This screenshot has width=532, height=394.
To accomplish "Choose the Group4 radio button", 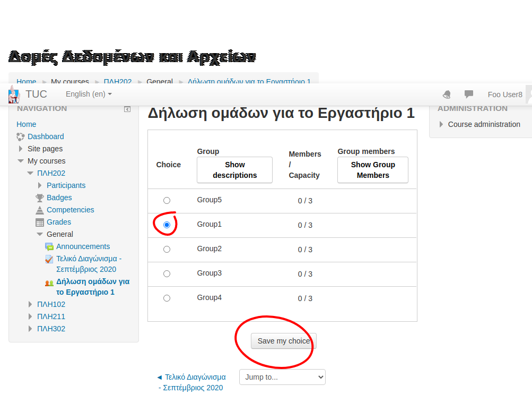I will (167, 298).
